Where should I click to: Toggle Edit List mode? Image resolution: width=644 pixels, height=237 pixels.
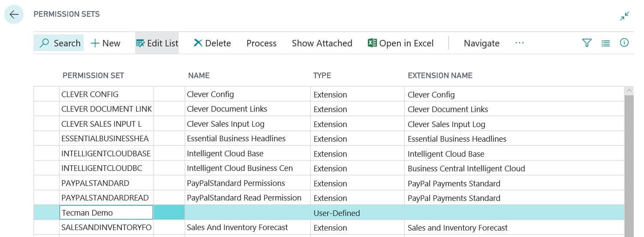pos(157,43)
